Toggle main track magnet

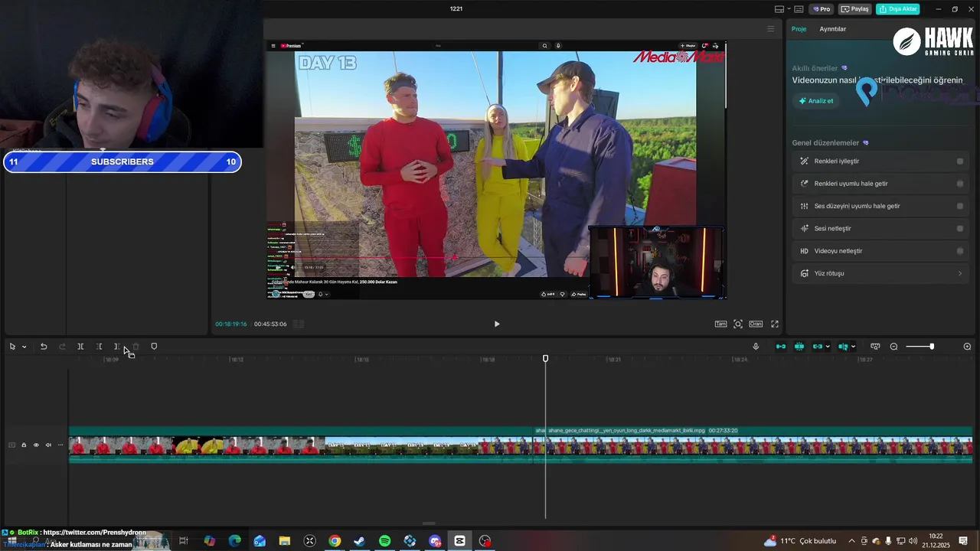tap(781, 347)
